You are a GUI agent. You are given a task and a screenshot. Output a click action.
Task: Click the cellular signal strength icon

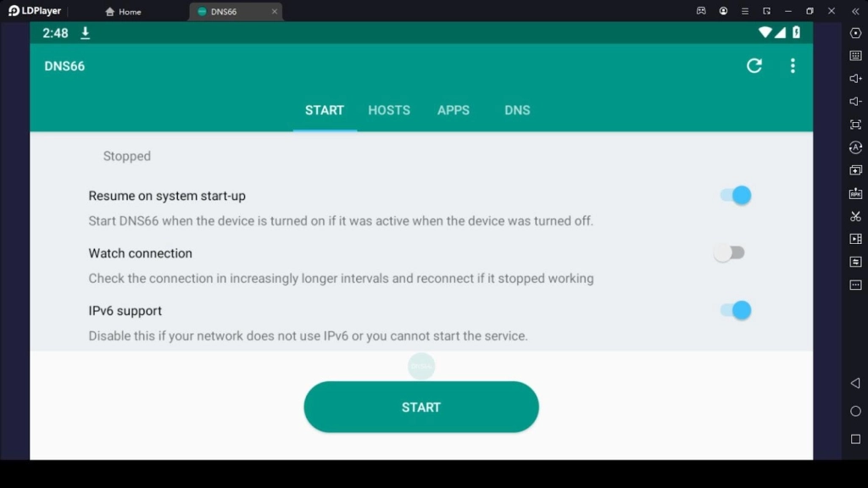point(780,32)
